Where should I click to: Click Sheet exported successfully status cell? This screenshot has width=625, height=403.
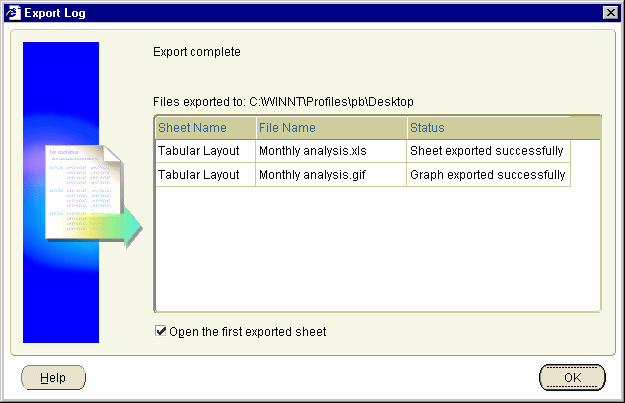(x=488, y=151)
